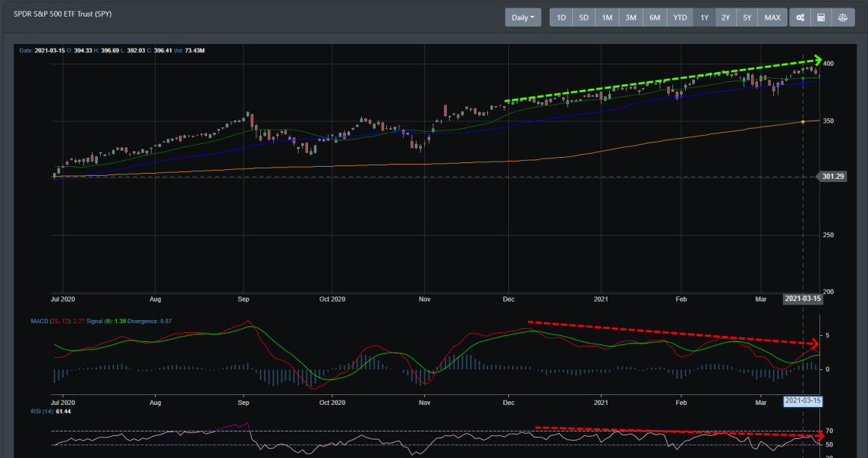The image size is (868, 458).
Task: Show the MAX time range
Action: click(x=772, y=17)
